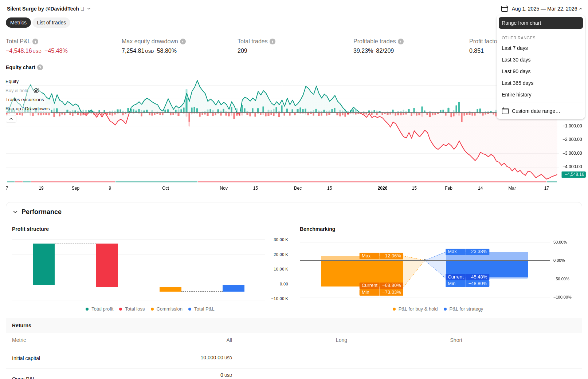Click the Profitable trades info icon
This screenshot has height=379, width=588.
click(x=401, y=42)
